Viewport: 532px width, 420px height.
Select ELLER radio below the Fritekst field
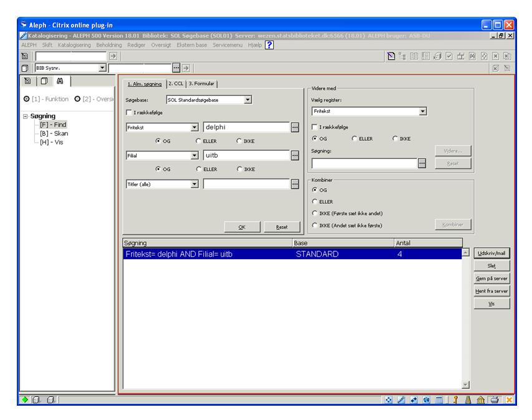(x=199, y=141)
